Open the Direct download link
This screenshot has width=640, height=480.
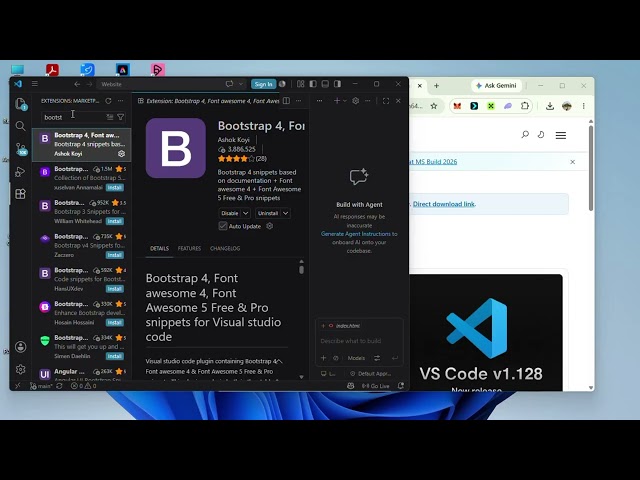pos(444,204)
